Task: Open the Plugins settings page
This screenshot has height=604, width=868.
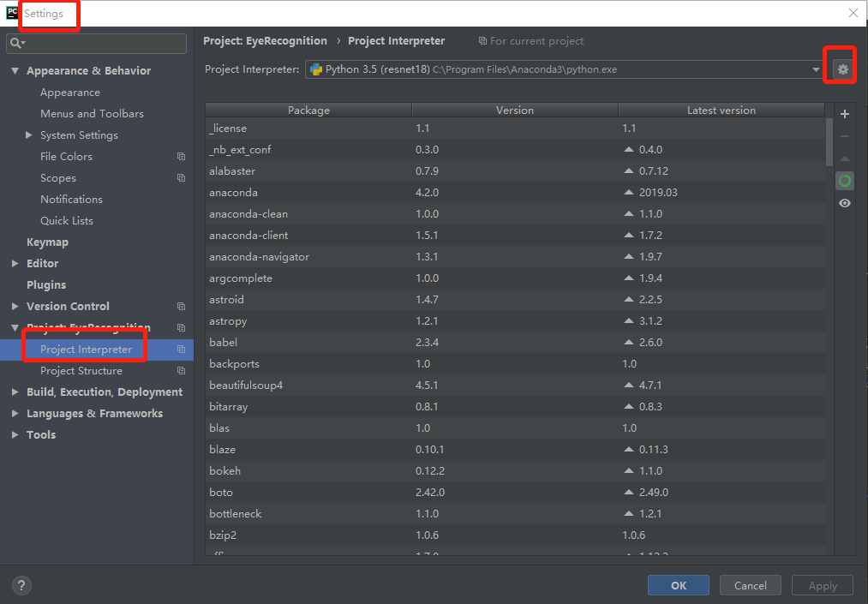Action: pos(46,284)
